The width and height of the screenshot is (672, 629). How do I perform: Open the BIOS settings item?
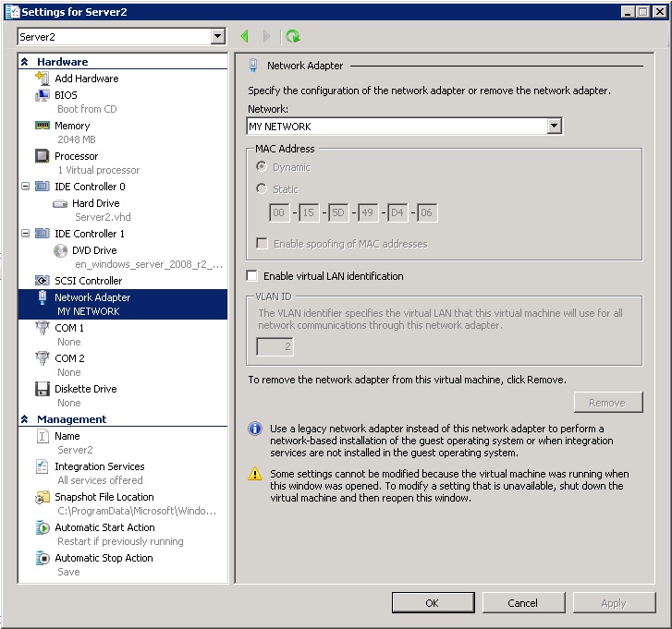point(66,95)
